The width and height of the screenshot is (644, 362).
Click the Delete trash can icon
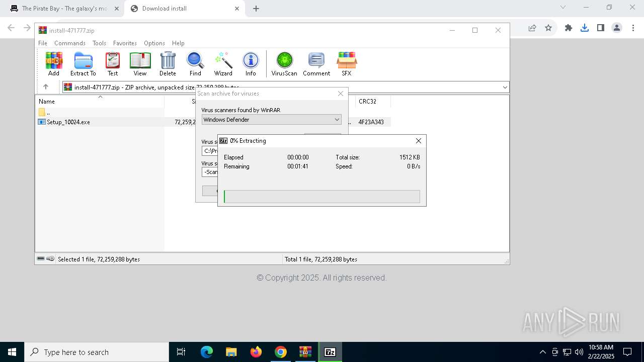(168, 64)
